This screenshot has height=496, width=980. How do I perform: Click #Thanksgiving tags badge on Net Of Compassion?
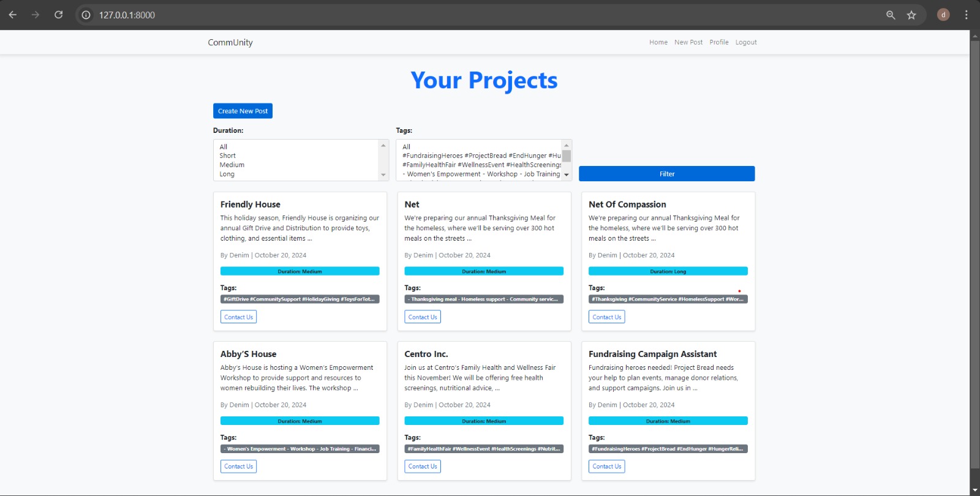668,299
